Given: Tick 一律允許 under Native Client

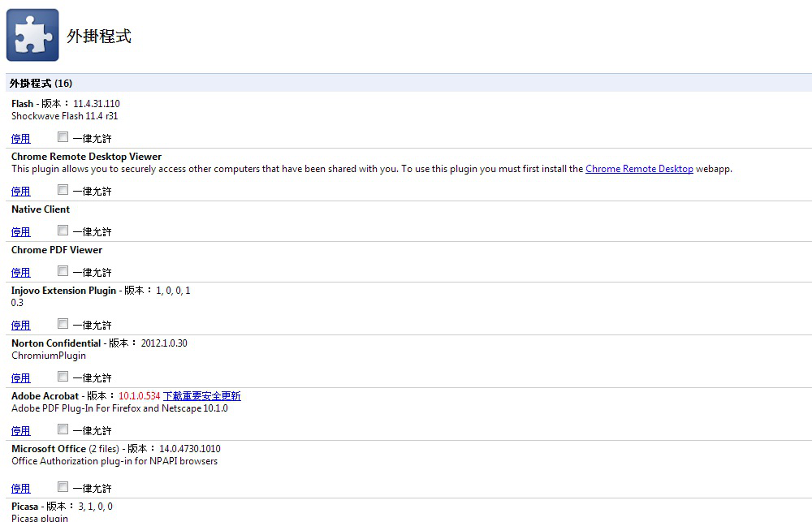Looking at the screenshot, I should (63, 231).
